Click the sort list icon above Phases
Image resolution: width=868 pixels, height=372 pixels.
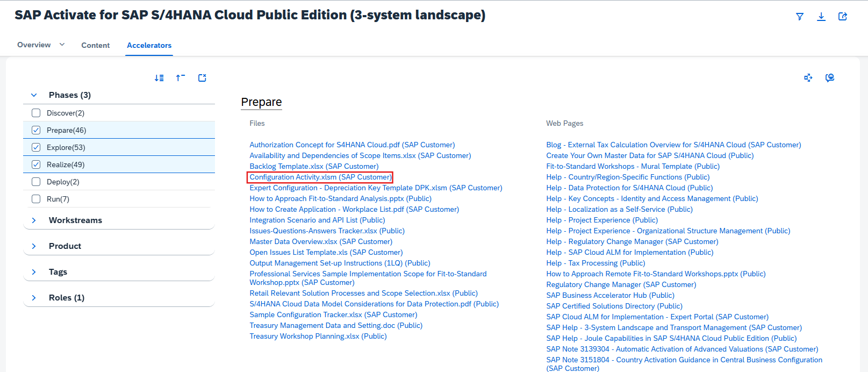pyautogui.click(x=159, y=78)
